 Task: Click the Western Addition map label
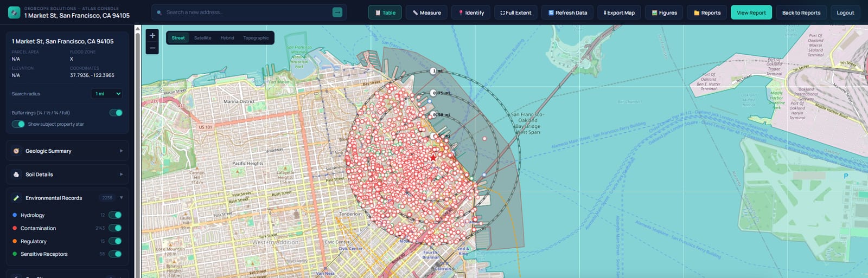point(276,242)
